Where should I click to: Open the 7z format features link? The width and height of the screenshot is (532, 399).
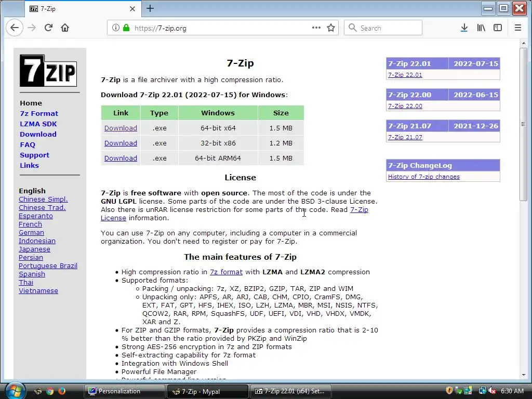pyautogui.click(x=226, y=272)
